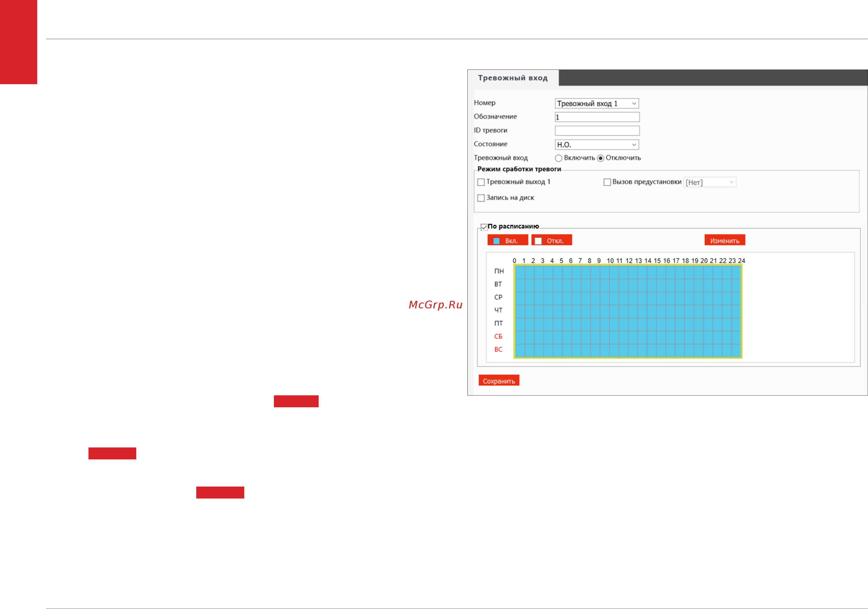Click the Сохранить button
Viewport: 868px width, 609px height.
[x=499, y=381]
